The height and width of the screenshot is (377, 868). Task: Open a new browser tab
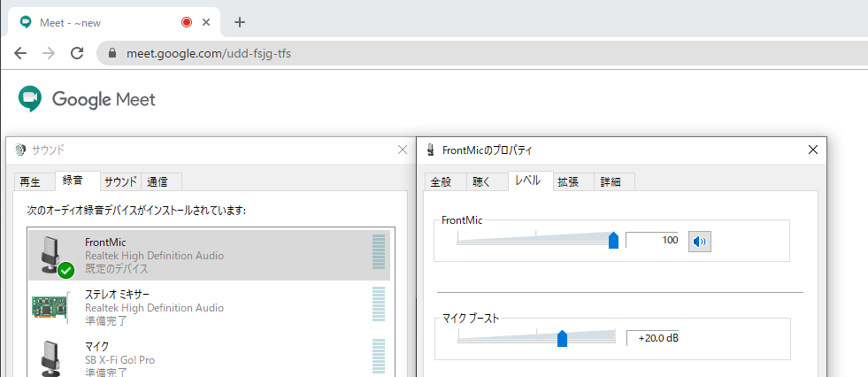point(239,22)
